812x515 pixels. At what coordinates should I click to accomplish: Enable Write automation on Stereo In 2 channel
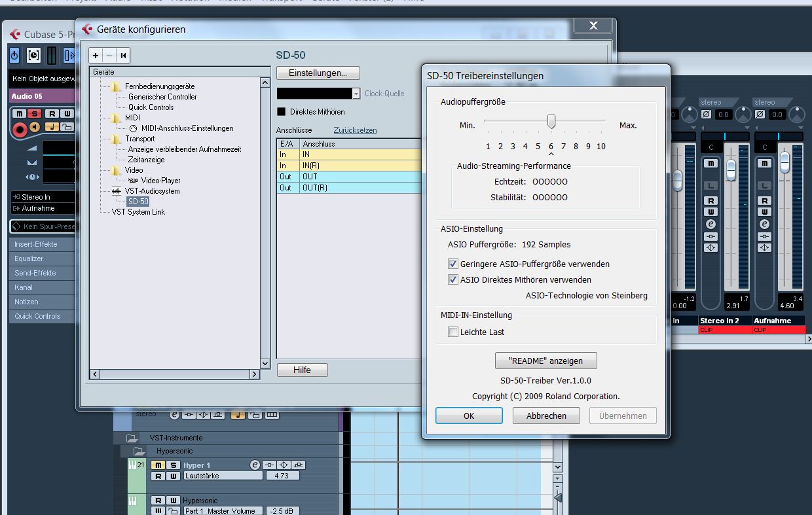tap(711, 212)
